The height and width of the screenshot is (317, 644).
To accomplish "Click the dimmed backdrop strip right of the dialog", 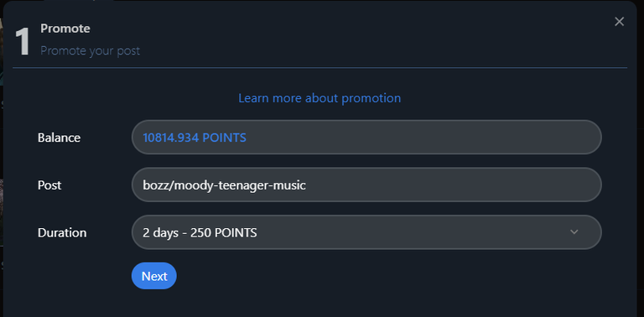I will 641,164.
